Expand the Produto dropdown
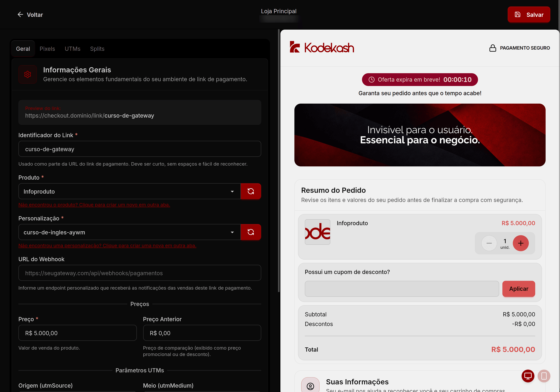The height and width of the screenshot is (392, 560). point(129,191)
